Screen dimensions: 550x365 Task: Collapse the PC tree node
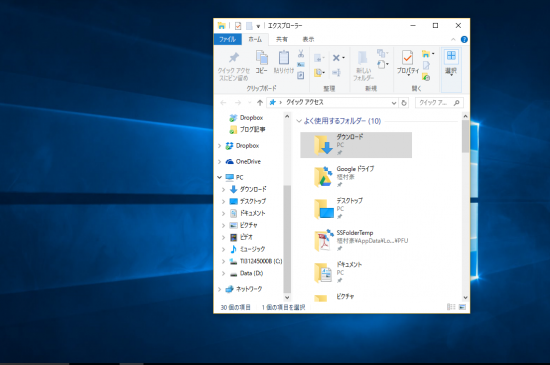(220, 177)
